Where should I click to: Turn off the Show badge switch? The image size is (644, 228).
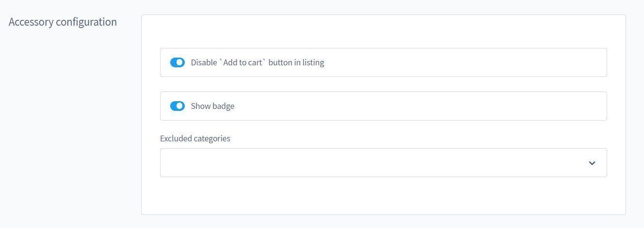pos(177,106)
